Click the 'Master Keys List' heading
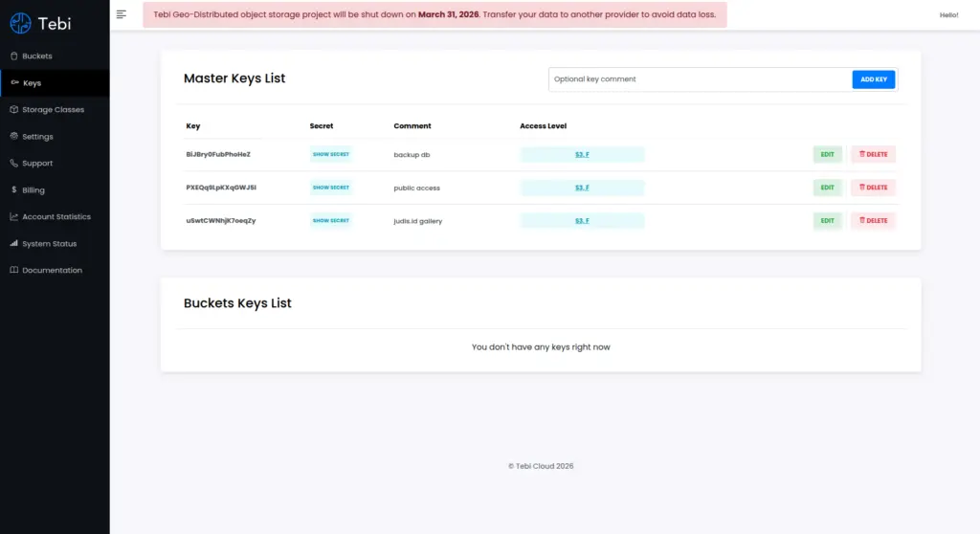This screenshot has height=534, width=980. point(234,78)
